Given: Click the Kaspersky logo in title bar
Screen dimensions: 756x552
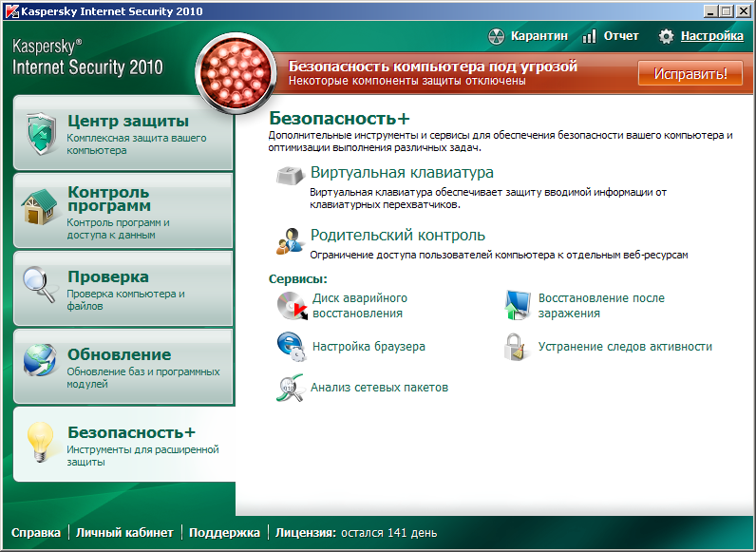Looking at the screenshot, I should (x=11, y=10).
